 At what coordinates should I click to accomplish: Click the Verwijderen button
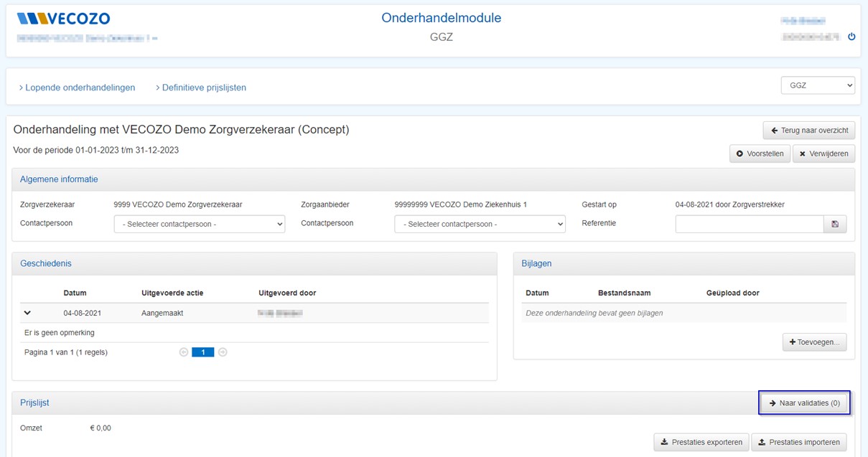click(x=823, y=154)
